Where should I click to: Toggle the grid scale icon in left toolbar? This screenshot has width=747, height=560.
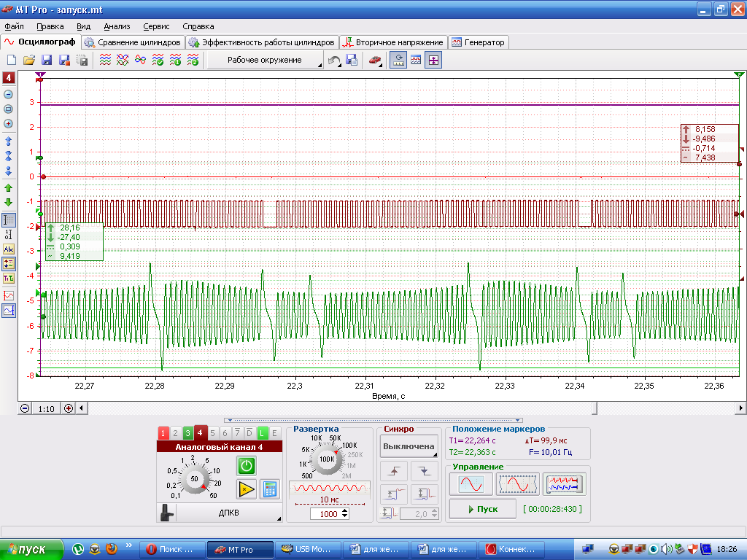(9, 220)
